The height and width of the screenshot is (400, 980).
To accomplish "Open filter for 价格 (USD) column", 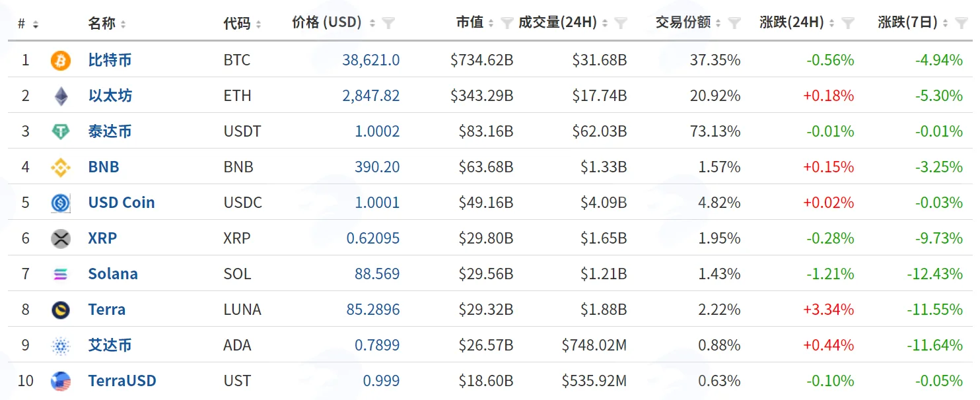I will pos(389,24).
